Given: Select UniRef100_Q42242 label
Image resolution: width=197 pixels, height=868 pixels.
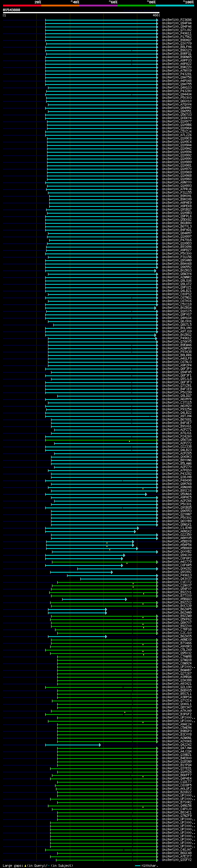Looking at the screenshot, I should tap(177, 745).
